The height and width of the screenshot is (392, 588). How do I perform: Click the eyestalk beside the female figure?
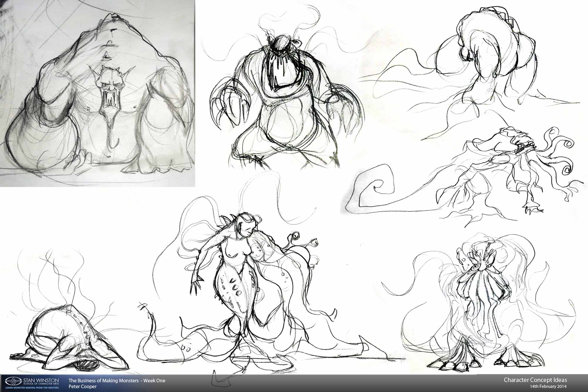pos(295,235)
